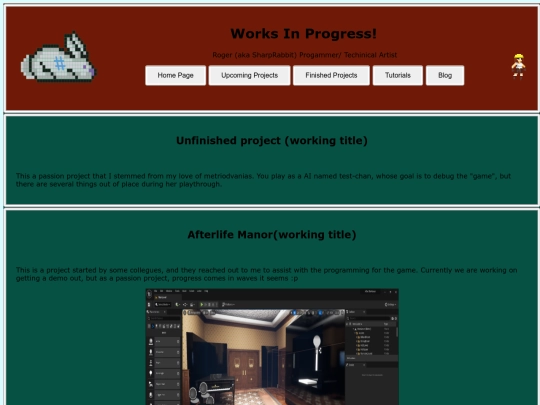Open the Upcoming Projects page
Viewport: 540px width, 405px height.
[249, 75]
